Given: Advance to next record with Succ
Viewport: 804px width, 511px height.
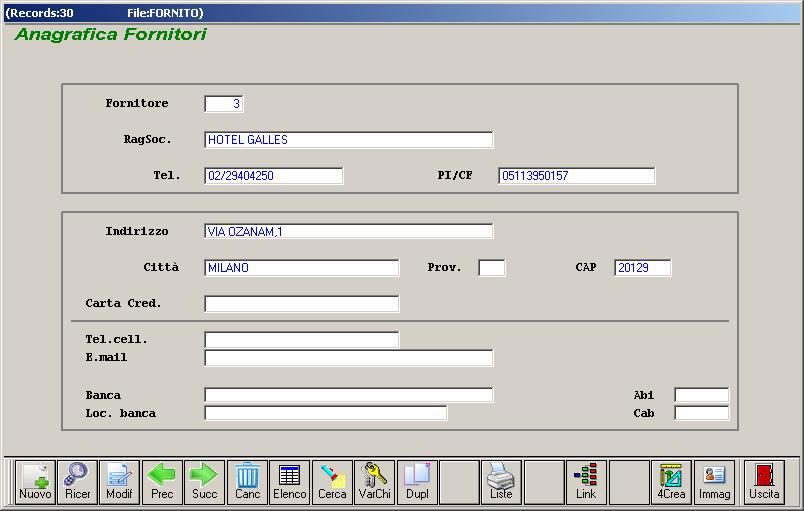Looking at the screenshot, I should tap(205, 482).
